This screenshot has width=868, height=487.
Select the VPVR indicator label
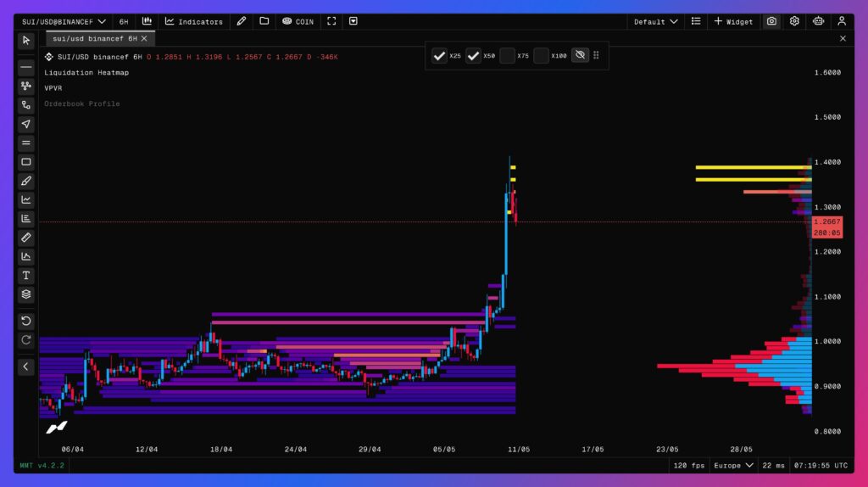click(53, 88)
